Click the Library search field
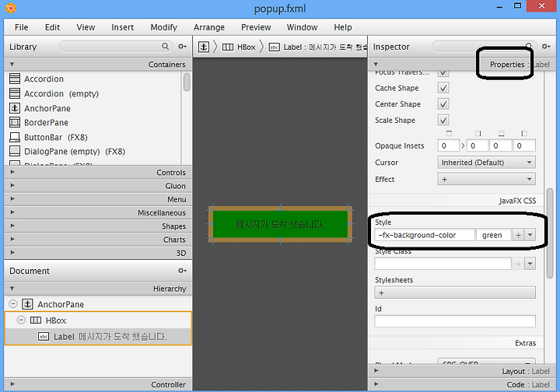Viewport: 560px width, 392px height. click(116, 47)
